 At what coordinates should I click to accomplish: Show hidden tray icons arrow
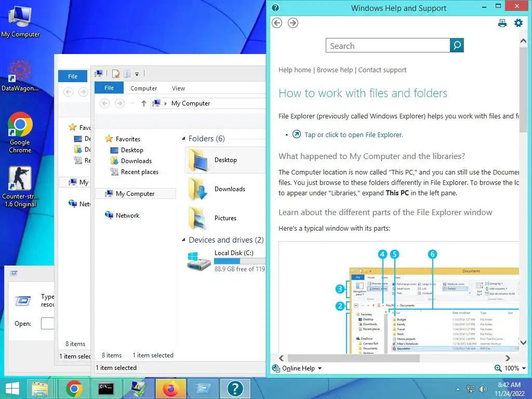(x=458, y=389)
